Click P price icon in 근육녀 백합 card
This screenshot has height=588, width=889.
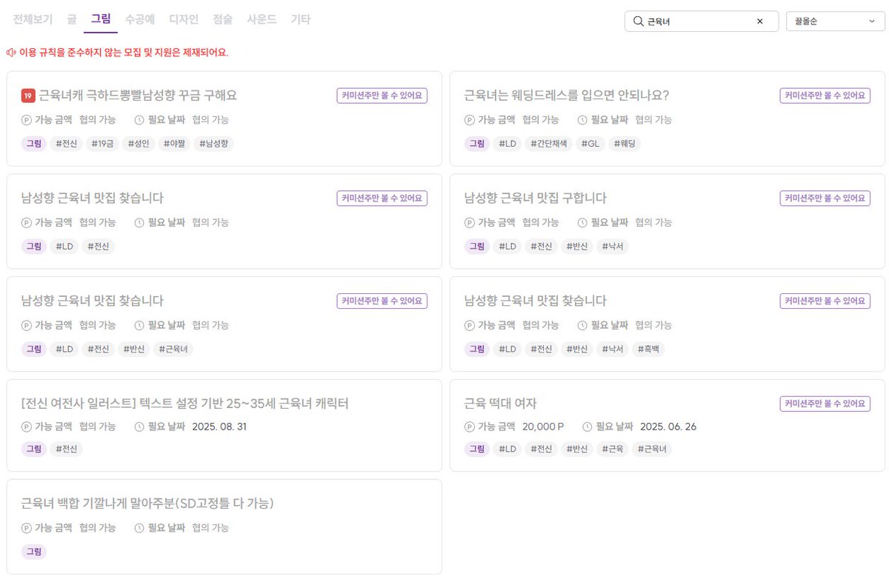tap(27, 528)
